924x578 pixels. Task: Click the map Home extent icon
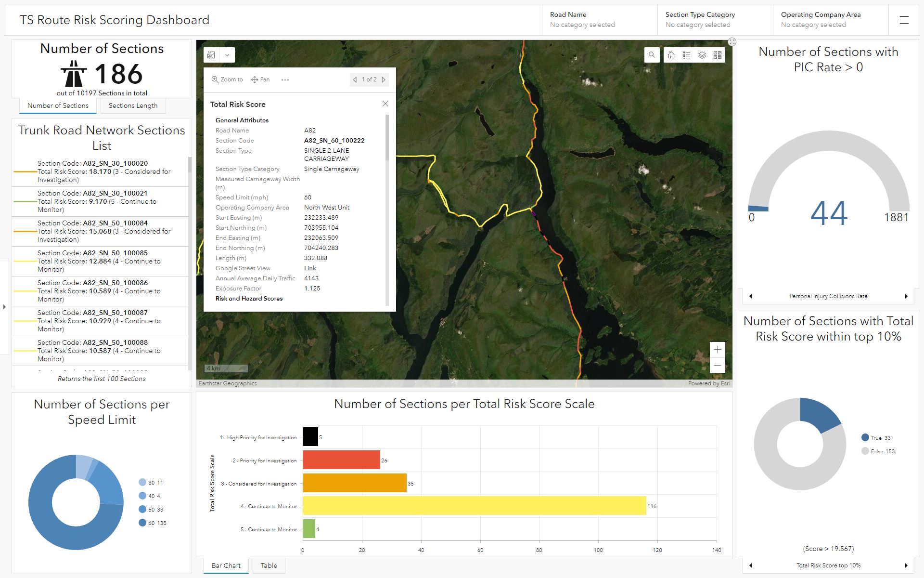[x=671, y=55]
